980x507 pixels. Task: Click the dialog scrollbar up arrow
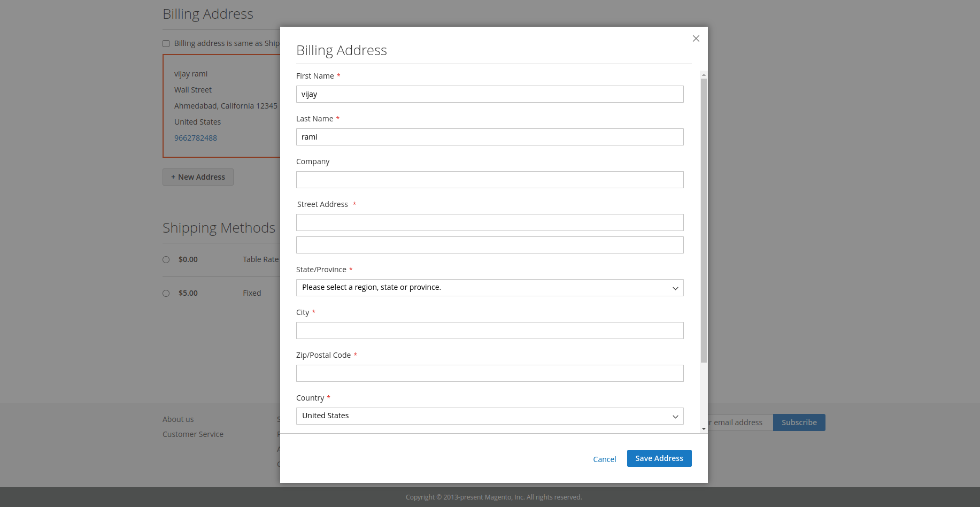coord(704,75)
